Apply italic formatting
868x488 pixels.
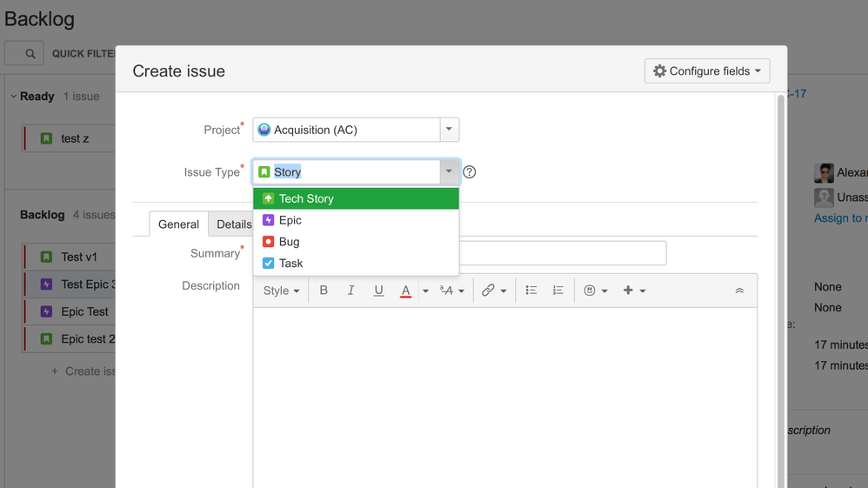[351, 291]
